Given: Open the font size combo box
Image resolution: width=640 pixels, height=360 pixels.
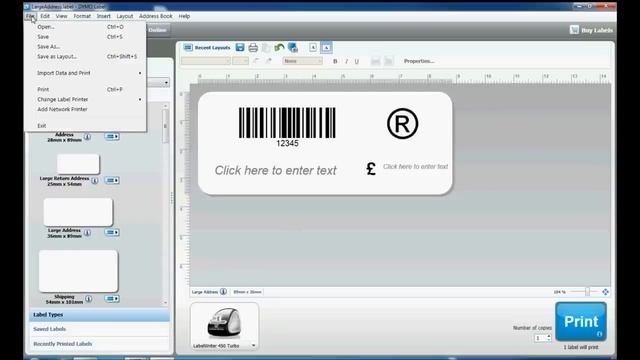Looking at the screenshot, I should click(x=240, y=61).
